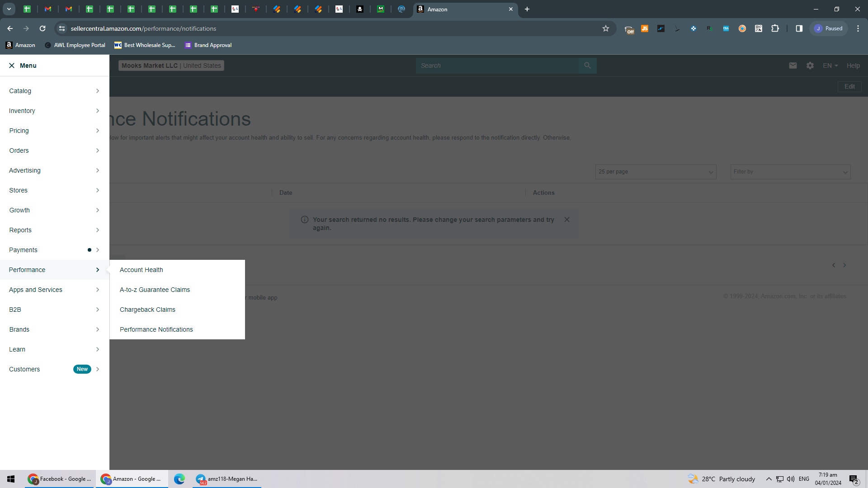Open a new browser tab

click(x=527, y=9)
